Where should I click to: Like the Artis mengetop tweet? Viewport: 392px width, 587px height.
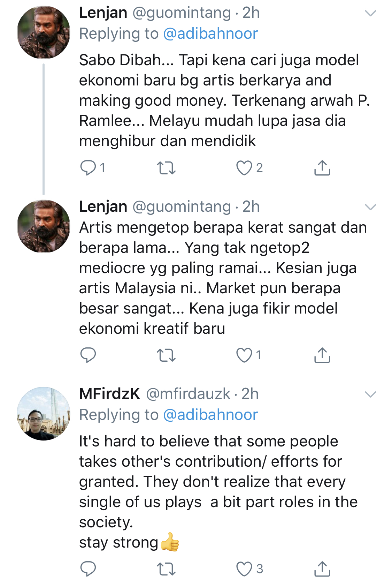[x=244, y=355]
